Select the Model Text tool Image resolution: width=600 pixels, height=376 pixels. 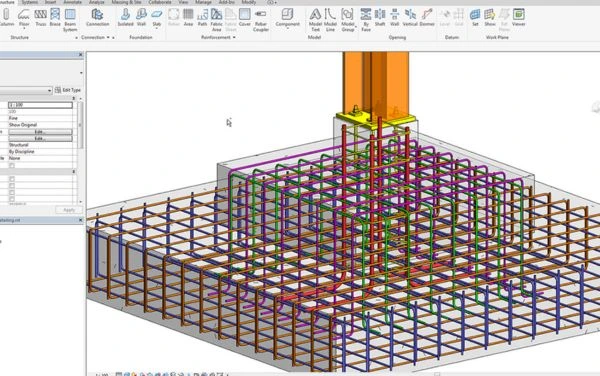click(315, 20)
